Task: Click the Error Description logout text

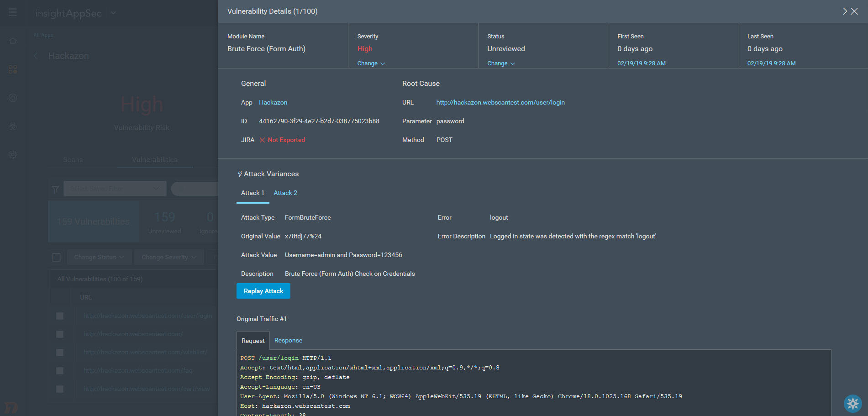Action: click(x=573, y=237)
